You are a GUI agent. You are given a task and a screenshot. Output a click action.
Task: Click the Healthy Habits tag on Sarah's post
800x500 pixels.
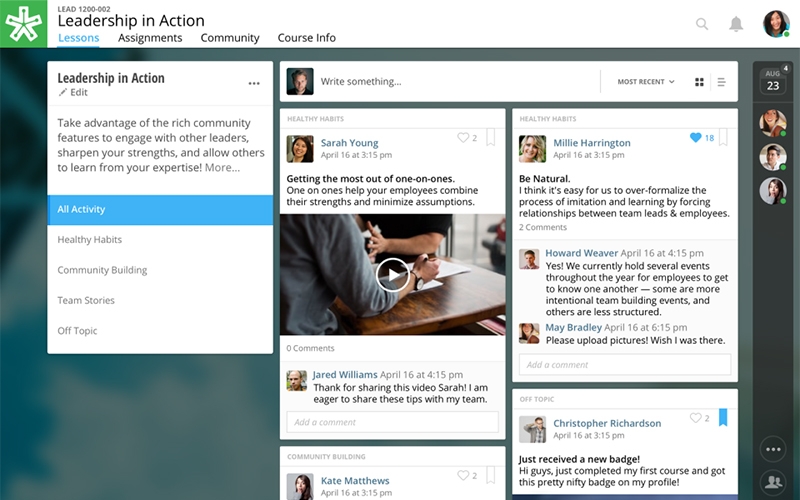click(315, 119)
